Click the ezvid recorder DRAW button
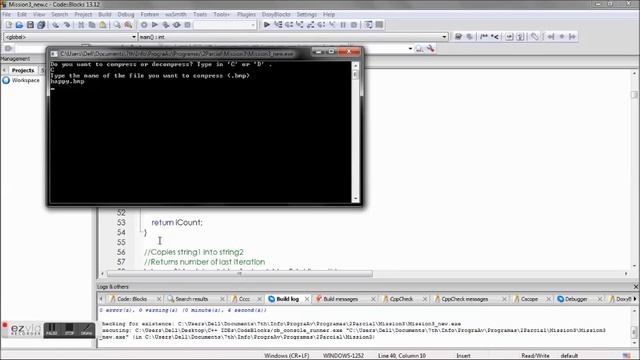 click(x=87, y=330)
